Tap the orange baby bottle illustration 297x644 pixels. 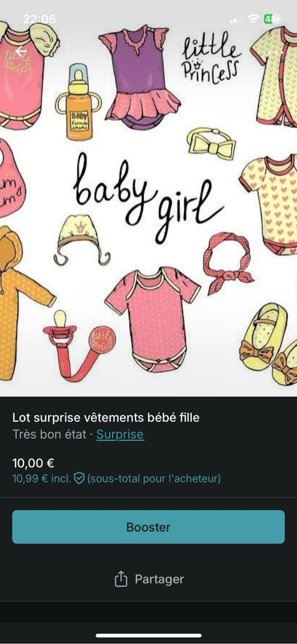[79, 102]
